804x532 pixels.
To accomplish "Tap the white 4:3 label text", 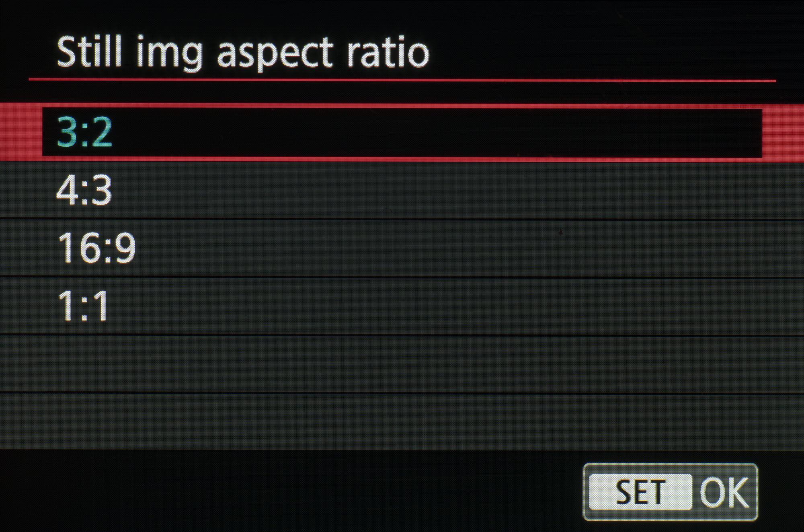I will pyautogui.click(x=84, y=190).
